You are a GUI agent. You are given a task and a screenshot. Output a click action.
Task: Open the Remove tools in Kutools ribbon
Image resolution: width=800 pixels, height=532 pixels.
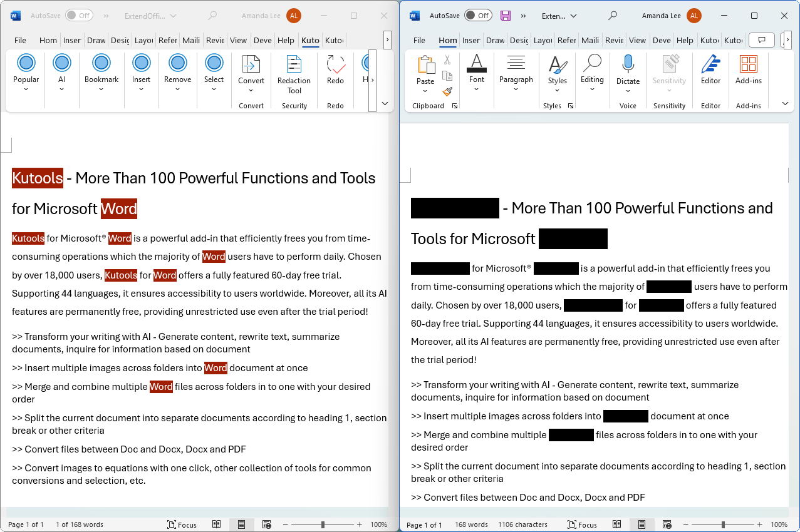pos(178,73)
